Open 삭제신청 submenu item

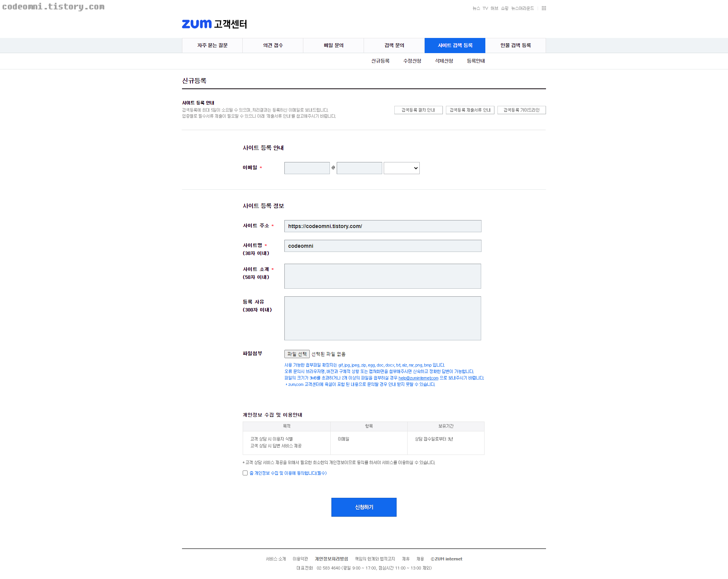coord(444,61)
